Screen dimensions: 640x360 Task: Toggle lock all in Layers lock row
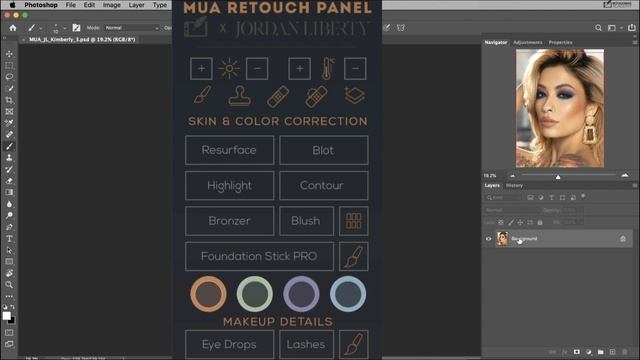point(540,222)
